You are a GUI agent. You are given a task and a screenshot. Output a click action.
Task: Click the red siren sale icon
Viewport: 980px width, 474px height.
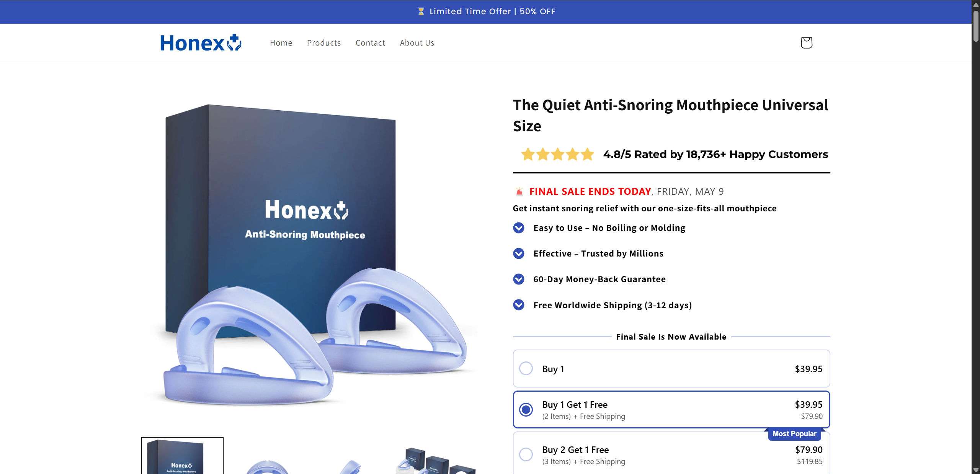[x=519, y=191]
